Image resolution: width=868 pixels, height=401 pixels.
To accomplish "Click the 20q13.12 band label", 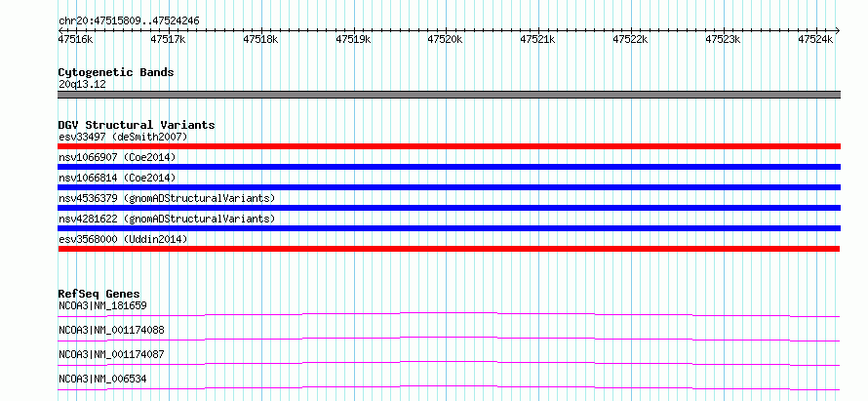I will click(x=82, y=85).
